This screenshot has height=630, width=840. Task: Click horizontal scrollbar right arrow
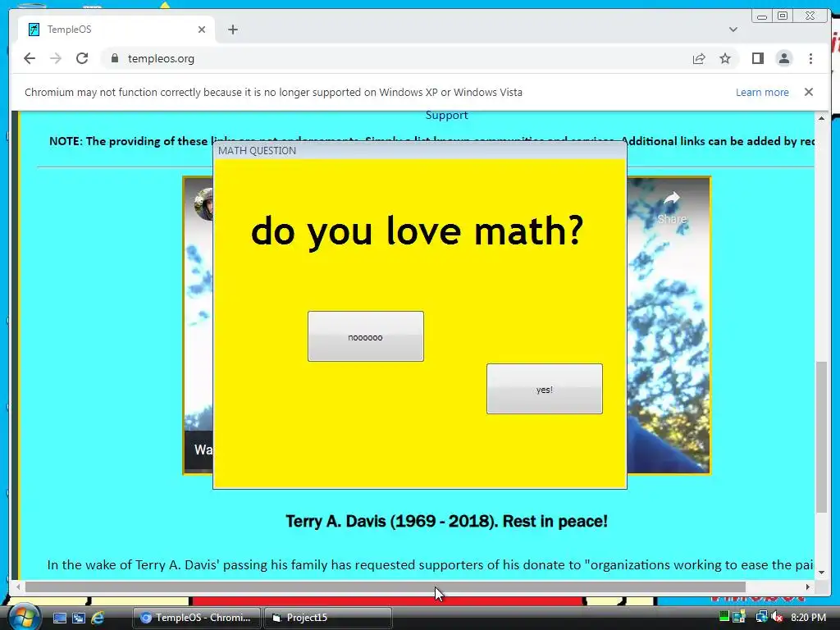pyautogui.click(x=808, y=587)
